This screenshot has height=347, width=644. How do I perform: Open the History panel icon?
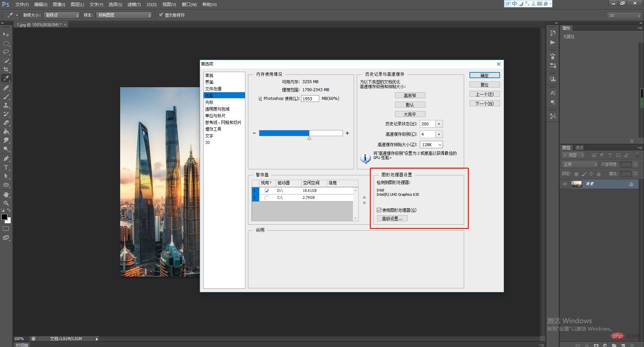[x=553, y=33]
